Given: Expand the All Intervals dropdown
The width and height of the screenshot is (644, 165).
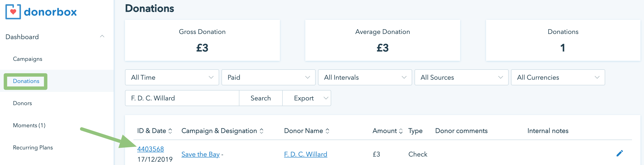Looking at the screenshot, I should (365, 77).
